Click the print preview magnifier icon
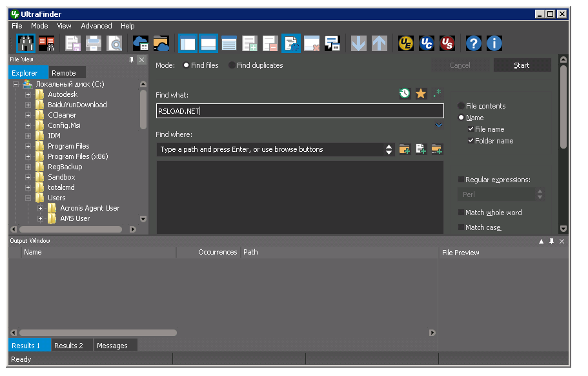The height and width of the screenshot is (376, 588). [x=114, y=43]
